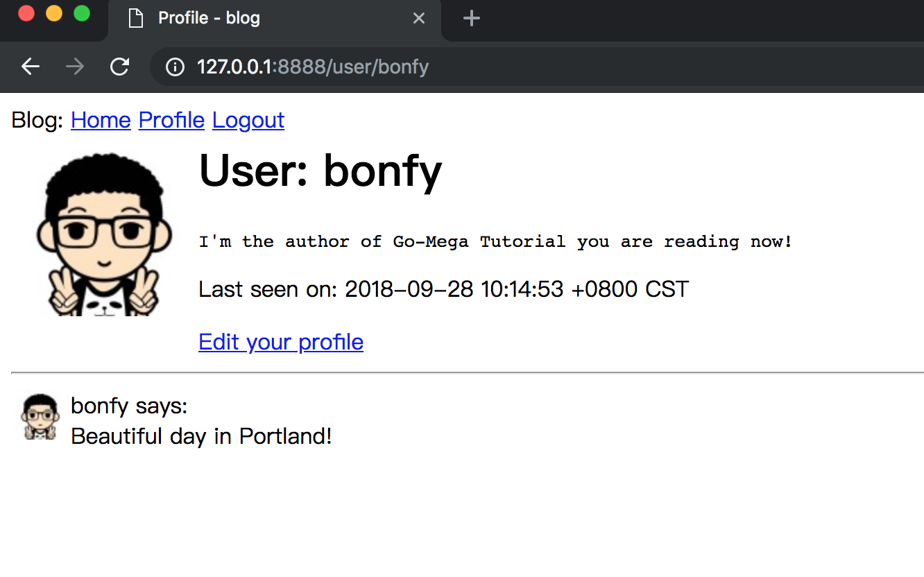The image size is (924, 577).
Task: Maximize the window with green button
Action: (x=82, y=14)
